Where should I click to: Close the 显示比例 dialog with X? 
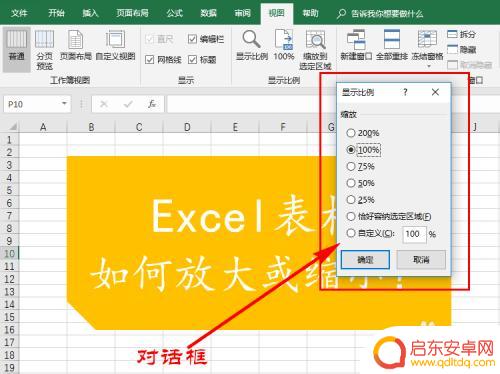click(435, 92)
